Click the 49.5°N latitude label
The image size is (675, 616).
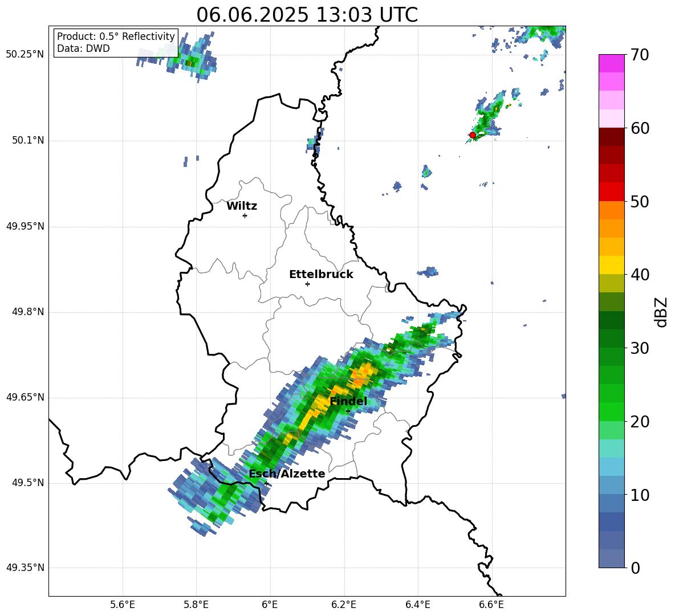point(28,483)
